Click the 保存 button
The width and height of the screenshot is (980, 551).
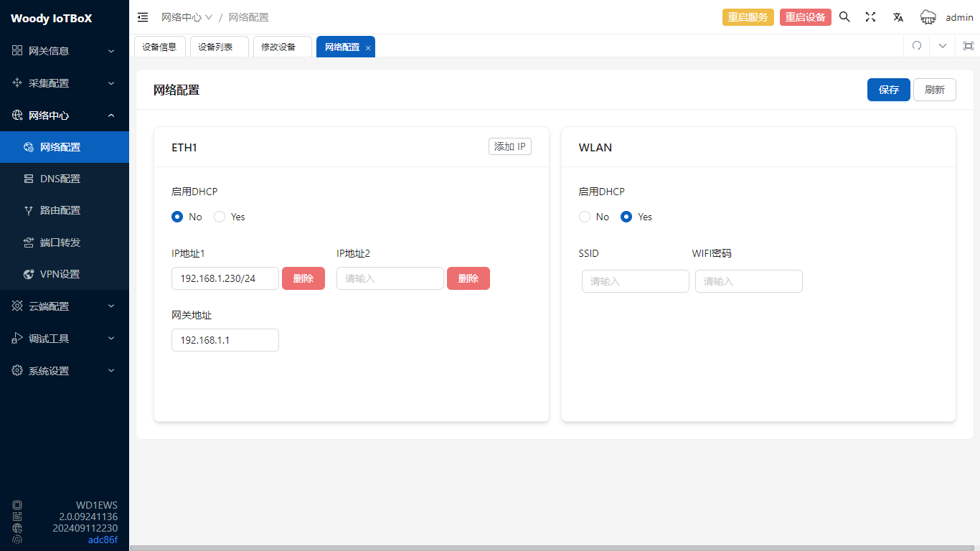[888, 90]
